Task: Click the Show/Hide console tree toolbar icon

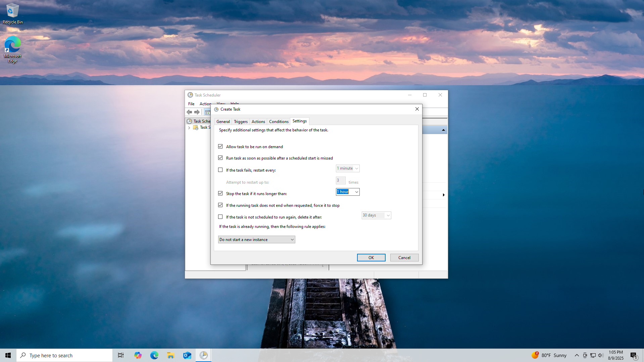Action: (207, 112)
